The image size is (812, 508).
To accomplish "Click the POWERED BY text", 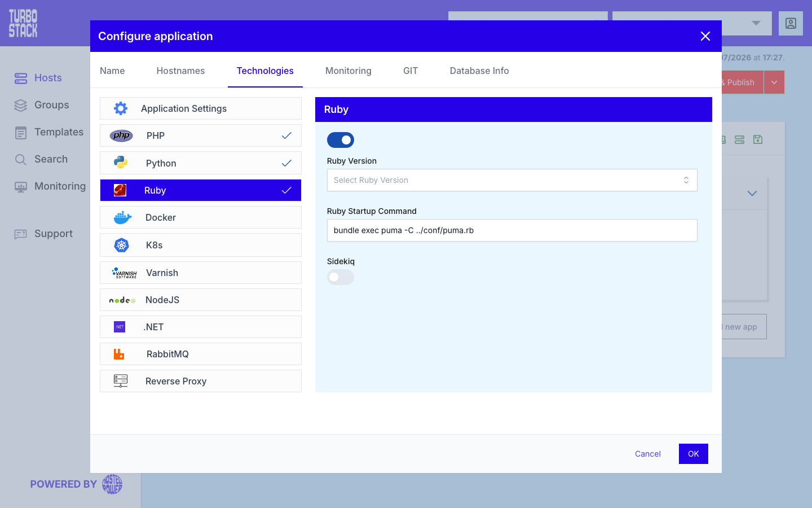I will [x=64, y=484].
